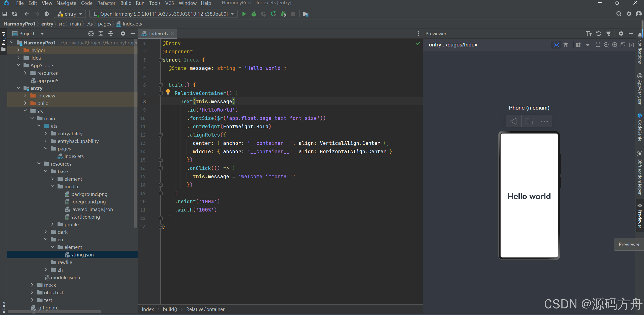
Task: Expand the .hvigor folder
Action: tap(18, 50)
